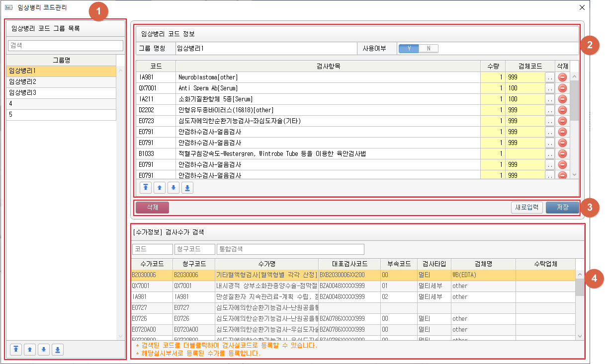Image resolution: width=608 pixels, height=364 pixels.
Task: Click move-to-top arrow in group list panel
Action: [16, 350]
